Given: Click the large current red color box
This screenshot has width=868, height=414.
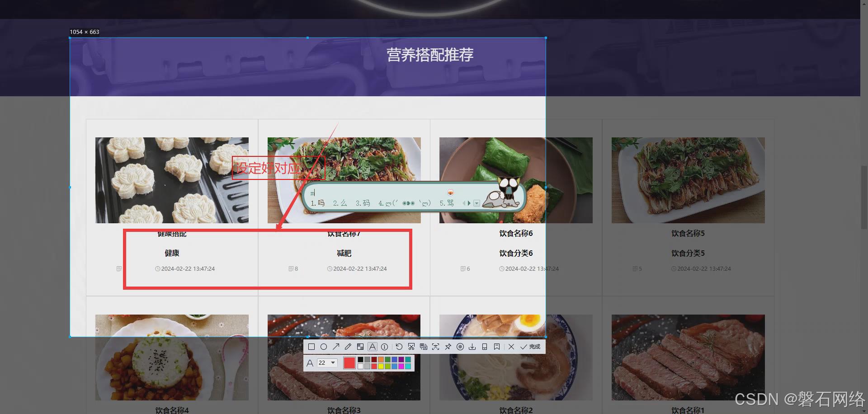Looking at the screenshot, I should click(349, 362).
